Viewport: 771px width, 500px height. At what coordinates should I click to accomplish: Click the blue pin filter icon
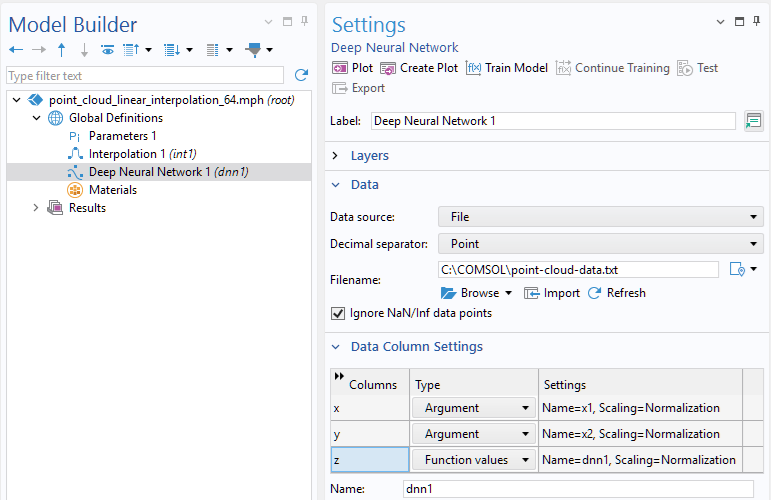[x=254, y=50]
